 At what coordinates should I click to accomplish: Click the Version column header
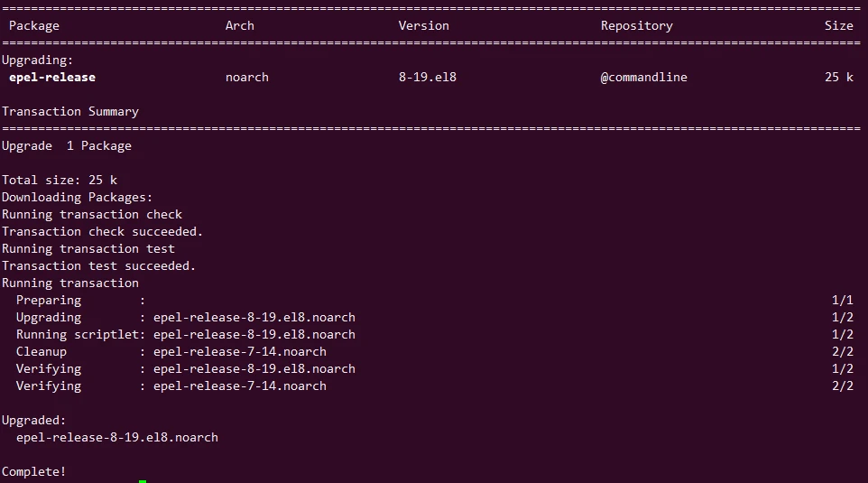point(423,26)
